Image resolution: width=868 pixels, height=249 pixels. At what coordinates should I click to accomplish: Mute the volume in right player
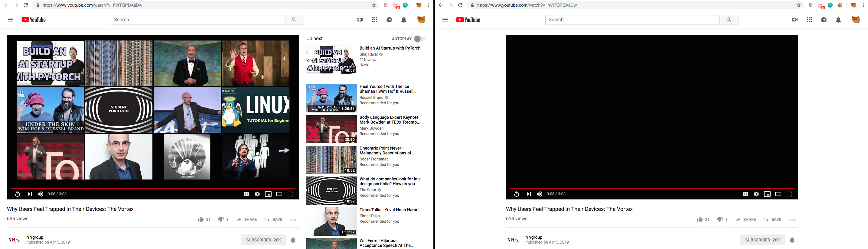[540, 194]
